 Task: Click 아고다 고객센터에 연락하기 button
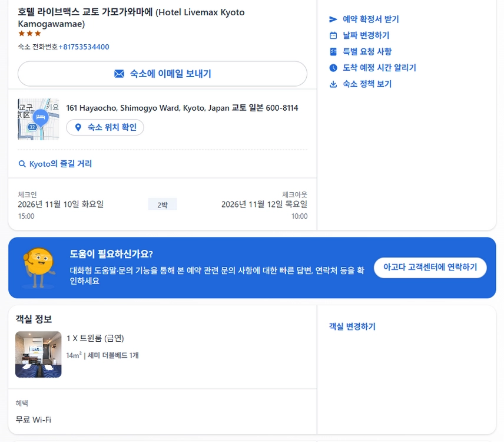[430, 268]
